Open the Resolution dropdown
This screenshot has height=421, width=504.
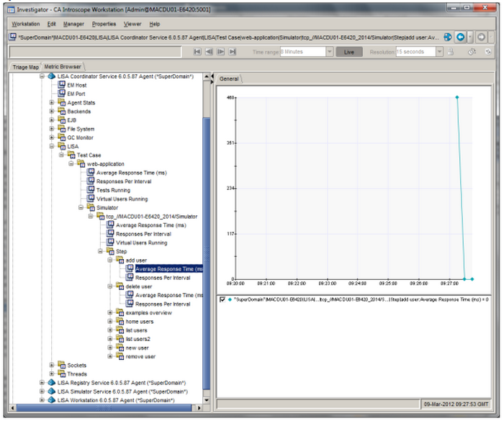(x=438, y=52)
